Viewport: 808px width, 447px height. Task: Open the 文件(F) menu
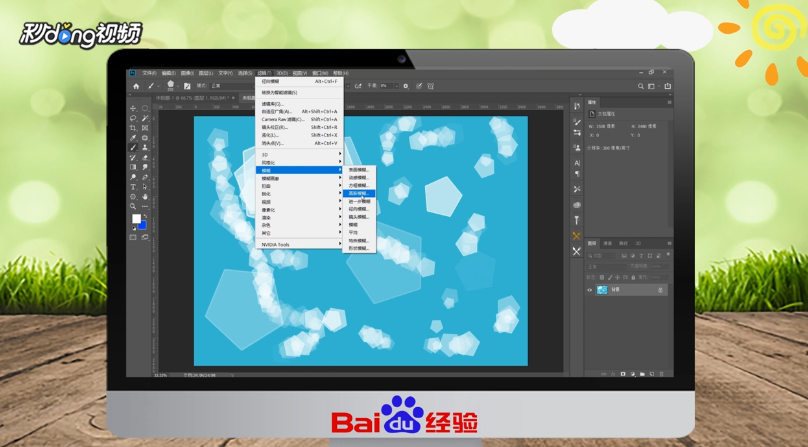point(149,73)
